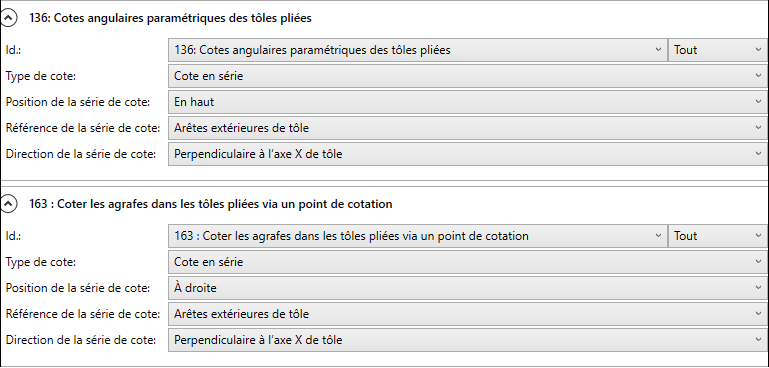The width and height of the screenshot is (769, 368).
Task: Open Id dropdown for section 136
Action: click(417, 50)
